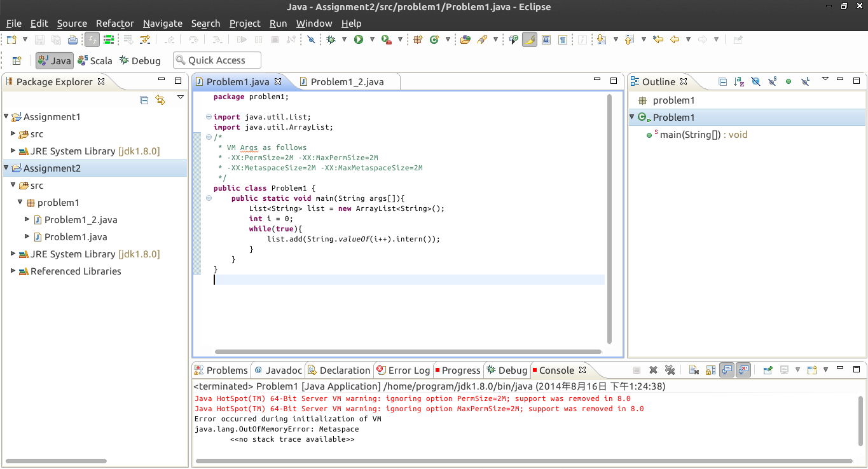This screenshot has width=868, height=469.
Task: Click the green Run button in toolbar
Action: tap(359, 39)
